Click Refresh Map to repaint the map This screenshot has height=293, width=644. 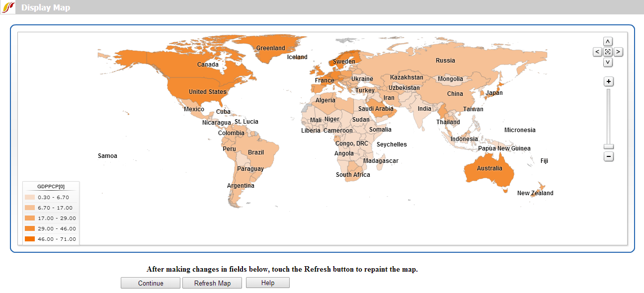click(212, 283)
